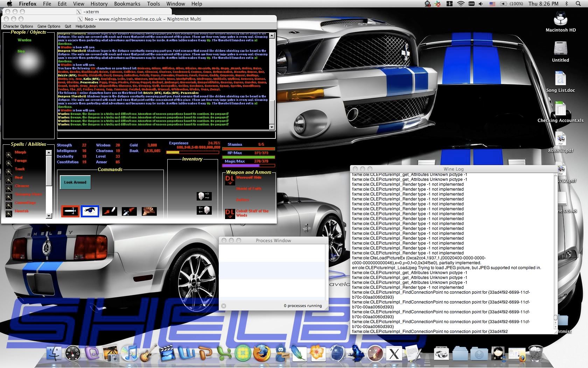Open the Game Options menu

click(49, 26)
